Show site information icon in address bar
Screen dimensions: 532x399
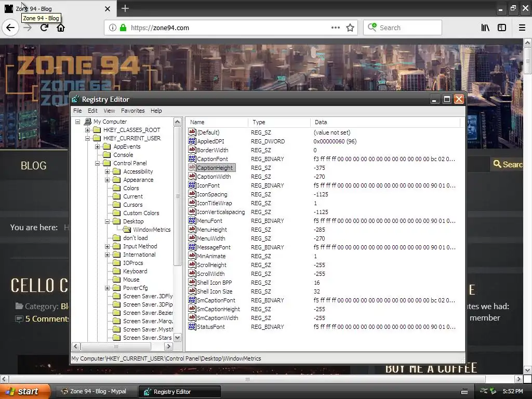click(x=113, y=28)
